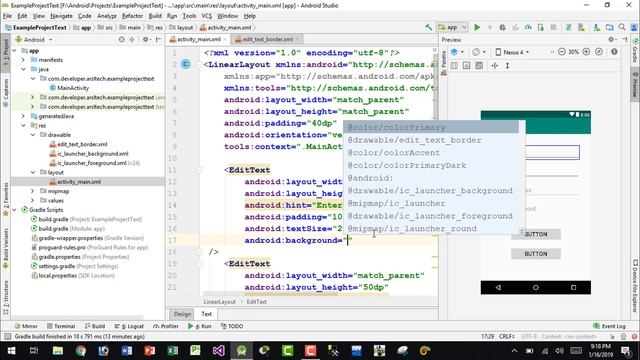Collapse the drawable folder
This screenshot has width=640, height=360.
33,135
